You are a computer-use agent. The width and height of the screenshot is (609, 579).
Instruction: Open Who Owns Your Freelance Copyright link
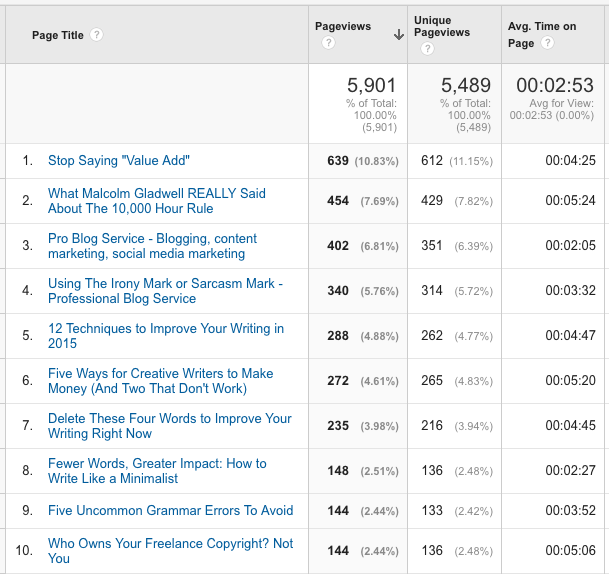(171, 551)
